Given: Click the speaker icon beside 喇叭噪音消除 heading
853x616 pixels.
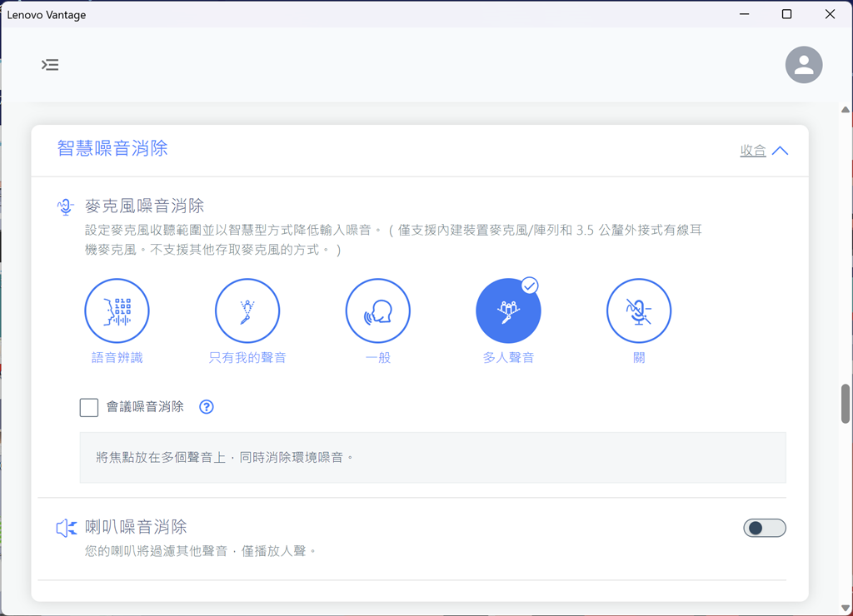Looking at the screenshot, I should (x=66, y=528).
